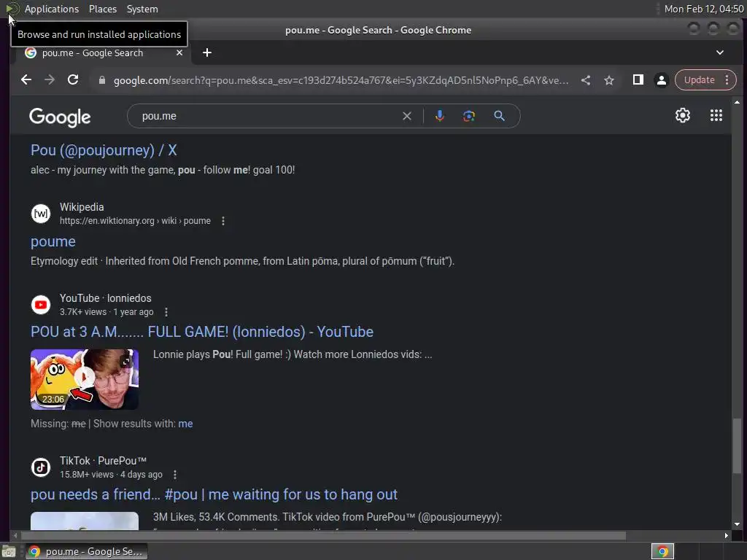Click the Wiktionary favicon icon
Screen dimensions: 747x560
(x=41, y=214)
